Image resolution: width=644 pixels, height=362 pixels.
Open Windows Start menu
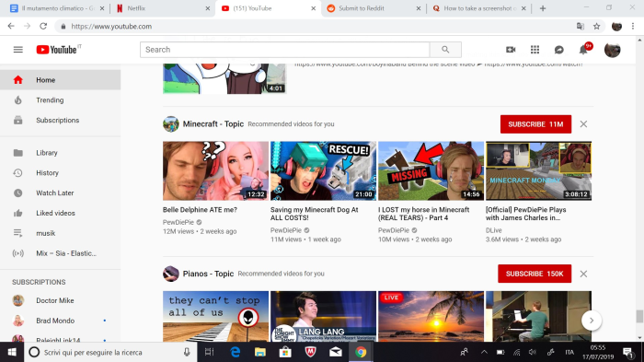[11, 352]
